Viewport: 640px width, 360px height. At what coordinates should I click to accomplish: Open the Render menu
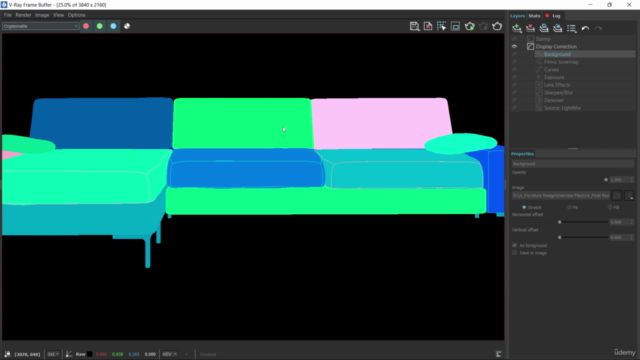[x=23, y=15]
